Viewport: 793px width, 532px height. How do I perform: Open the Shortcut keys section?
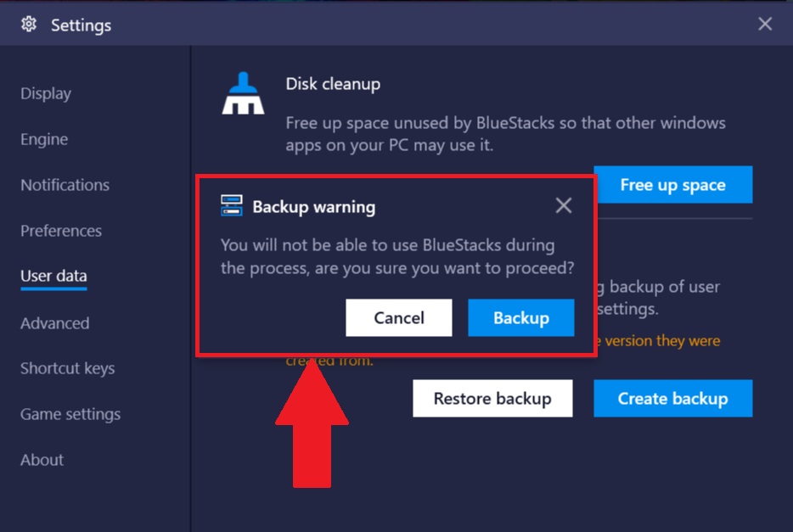tap(67, 368)
